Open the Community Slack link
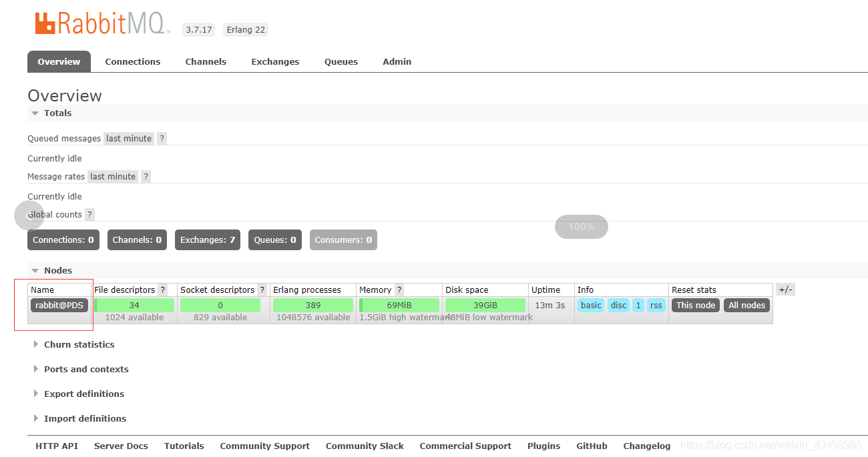The image size is (868, 457). point(365,446)
